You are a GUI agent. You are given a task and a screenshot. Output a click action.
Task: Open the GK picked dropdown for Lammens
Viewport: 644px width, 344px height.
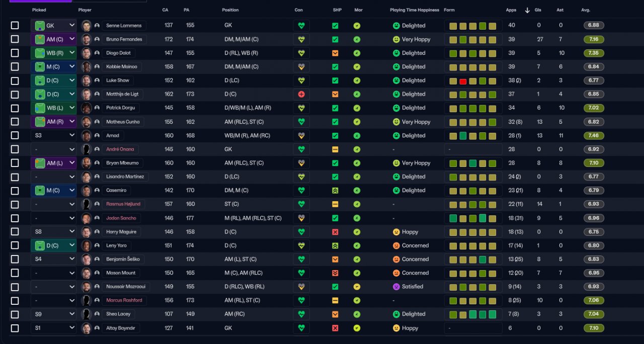[x=53, y=26]
